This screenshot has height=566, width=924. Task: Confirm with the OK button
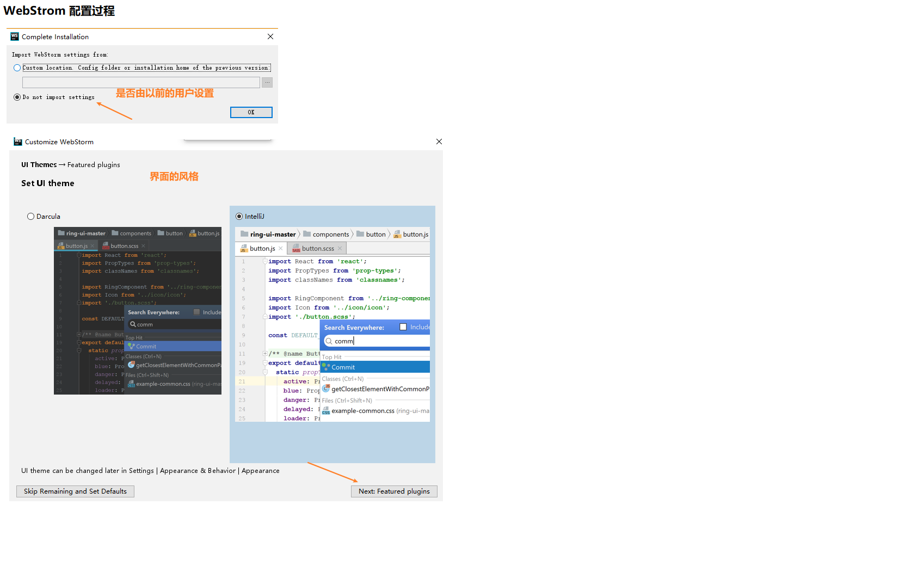coord(251,112)
